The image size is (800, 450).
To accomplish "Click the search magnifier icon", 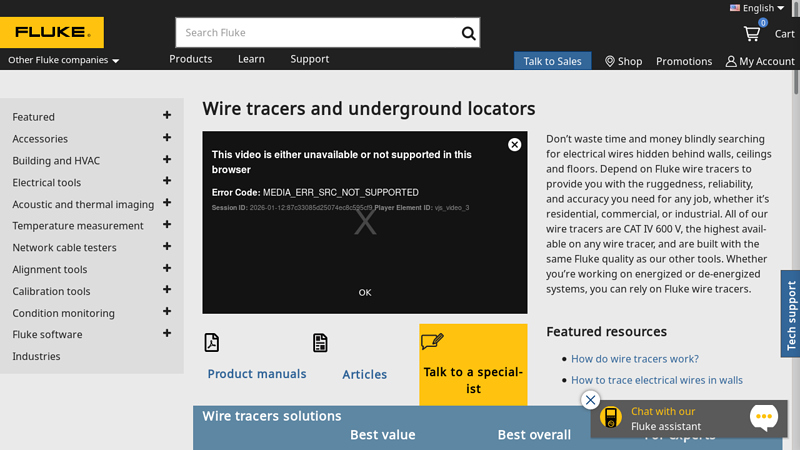I will pyautogui.click(x=468, y=33).
